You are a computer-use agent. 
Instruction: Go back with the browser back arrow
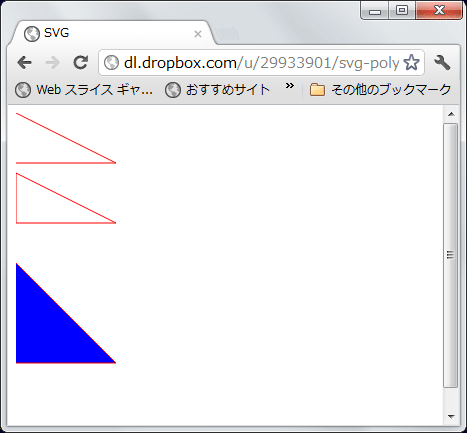tap(25, 62)
